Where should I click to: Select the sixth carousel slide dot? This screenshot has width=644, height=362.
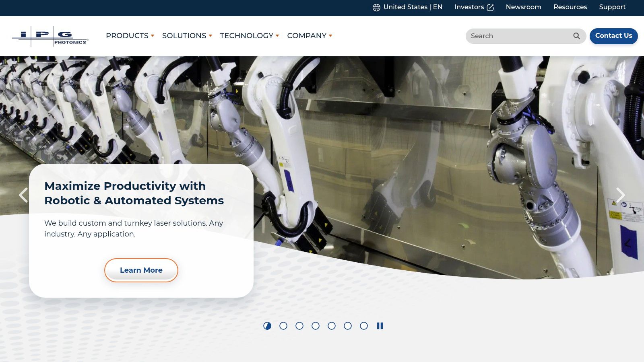tap(348, 326)
